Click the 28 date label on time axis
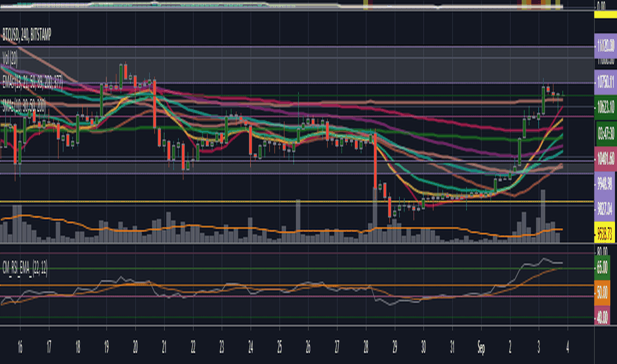The height and width of the screenshot is (364, 617). tap(365, 347)
